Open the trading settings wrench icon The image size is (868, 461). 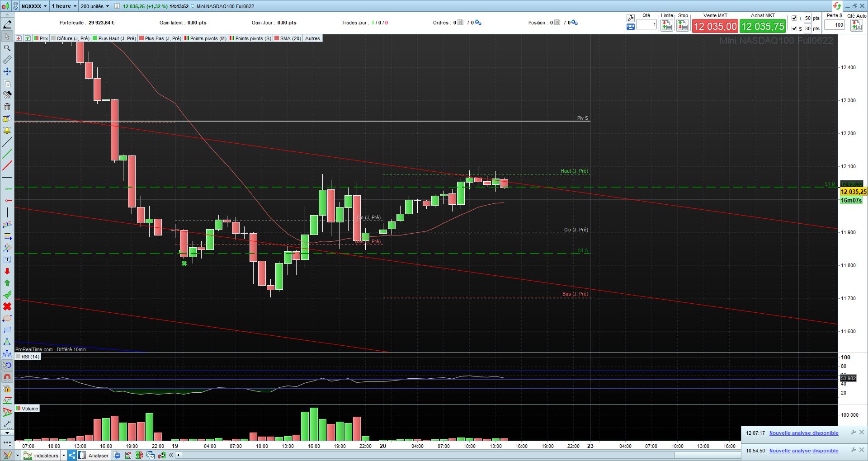[x=631, y=18]
